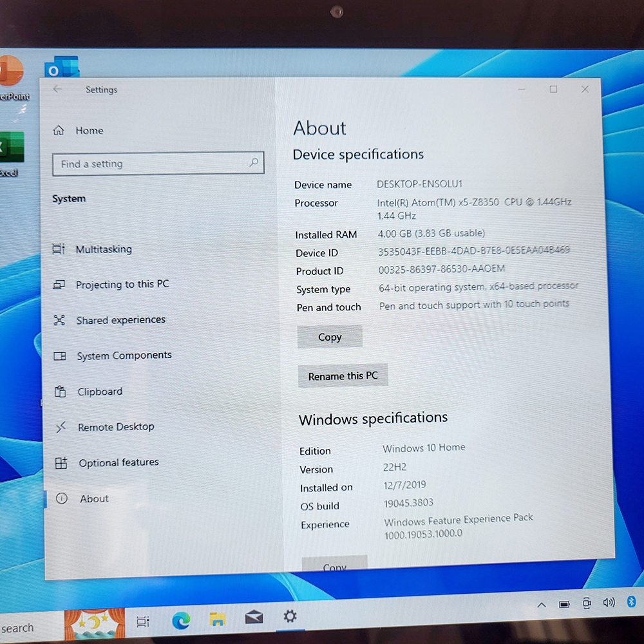The image size is (644, 644).
Task: Open System Components in the sidebar
Action: pos(124,355)
